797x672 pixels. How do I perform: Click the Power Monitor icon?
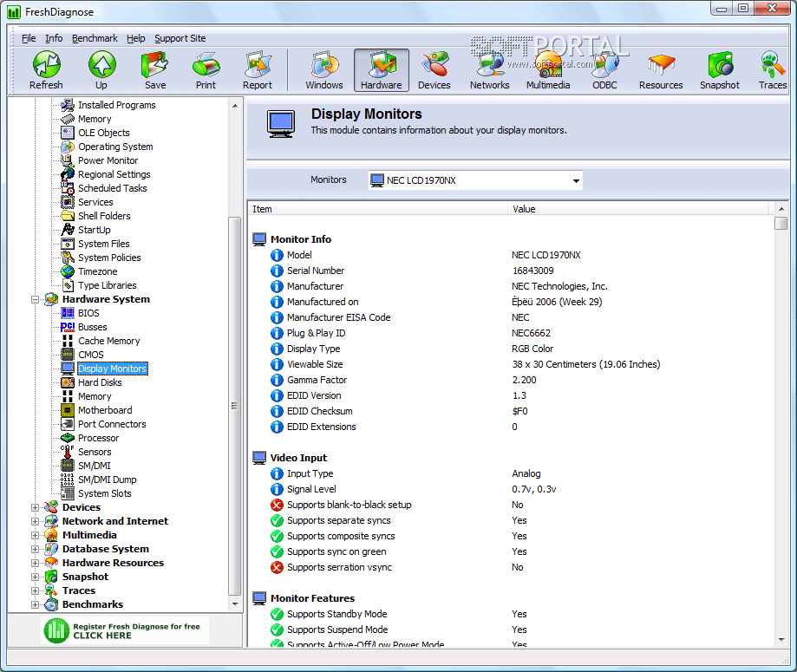tap(68, 160)
